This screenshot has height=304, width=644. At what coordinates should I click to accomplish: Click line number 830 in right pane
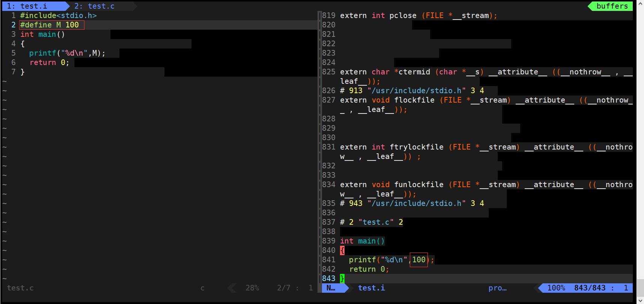(x=329, y=138)
